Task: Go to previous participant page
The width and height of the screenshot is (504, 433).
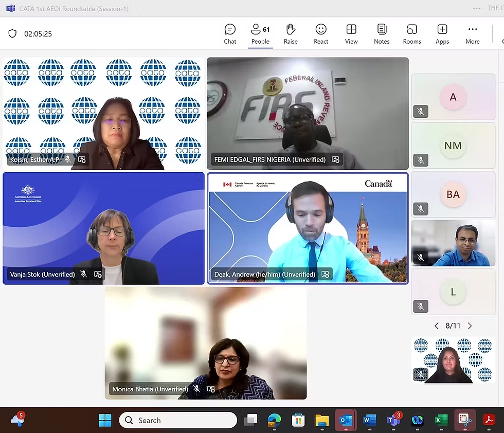Action: point(436,326)
